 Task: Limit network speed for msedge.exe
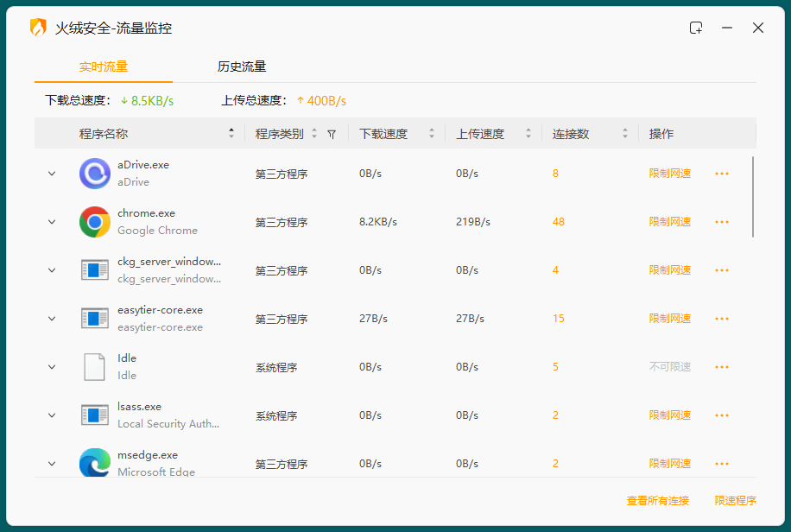(669, 464)
